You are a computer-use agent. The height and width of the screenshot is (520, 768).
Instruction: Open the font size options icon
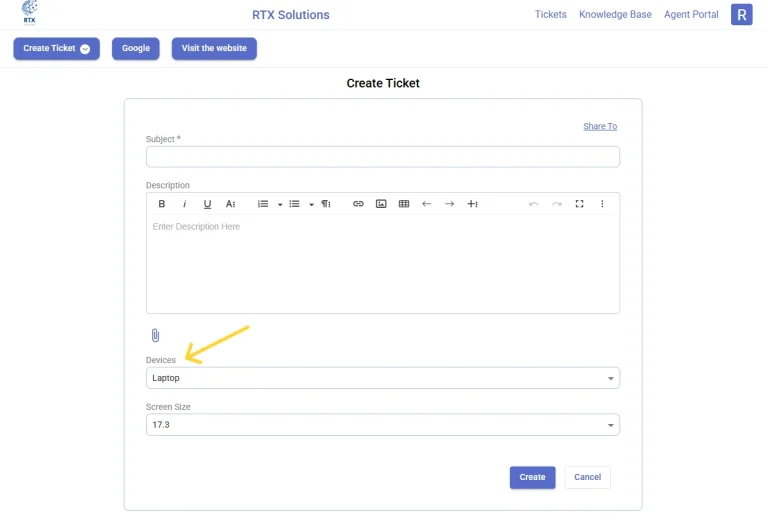click(x=230, y=204)
